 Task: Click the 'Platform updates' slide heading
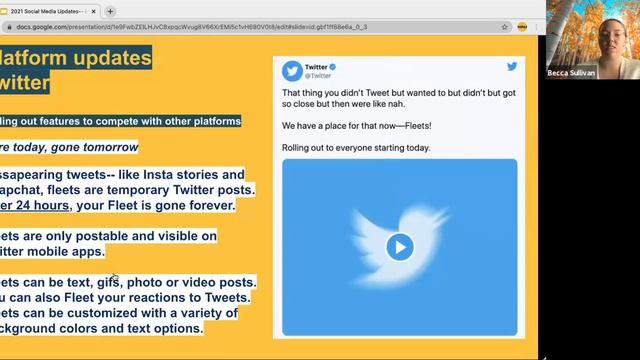(x=76, y=58)
